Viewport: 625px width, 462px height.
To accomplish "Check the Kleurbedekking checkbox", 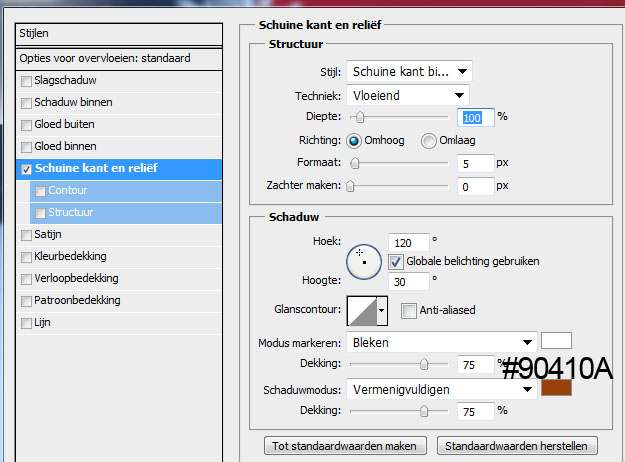I will point(26,257).
